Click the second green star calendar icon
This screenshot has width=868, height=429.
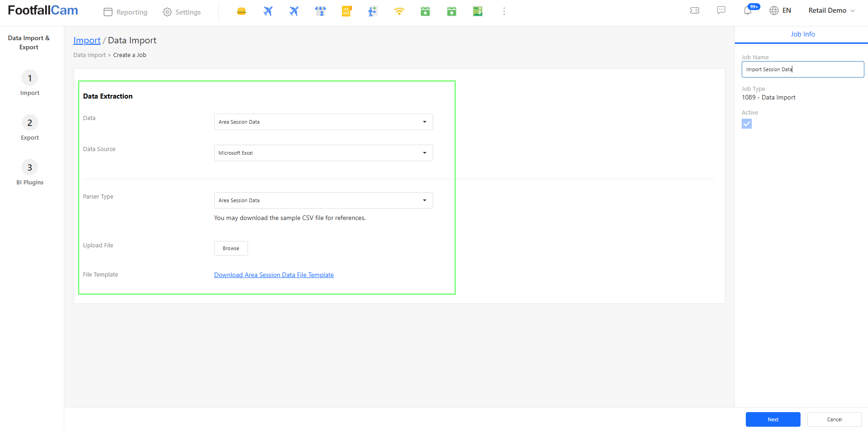452,11
